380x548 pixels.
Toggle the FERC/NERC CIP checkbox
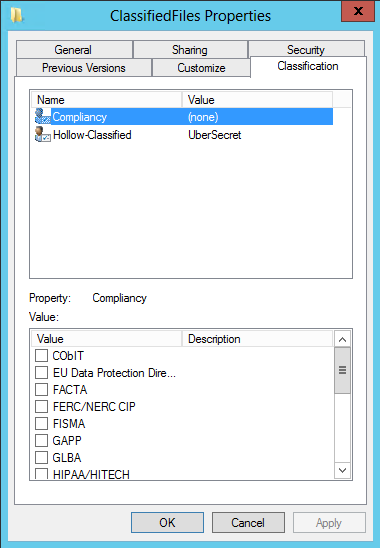[41, 406]
